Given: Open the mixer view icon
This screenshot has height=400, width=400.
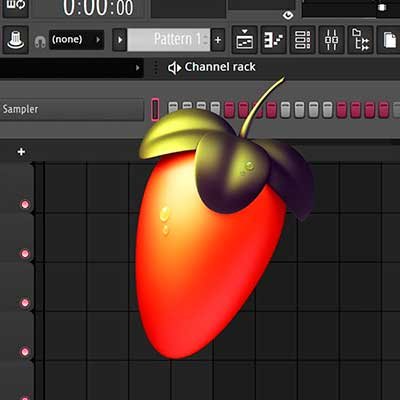Looking at the screenshot, I should (x=332, y=40).
